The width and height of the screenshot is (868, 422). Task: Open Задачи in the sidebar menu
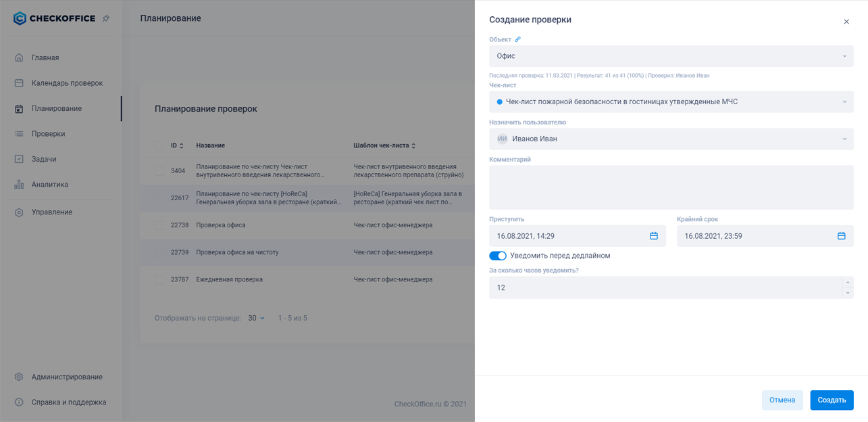coord(43,159)
